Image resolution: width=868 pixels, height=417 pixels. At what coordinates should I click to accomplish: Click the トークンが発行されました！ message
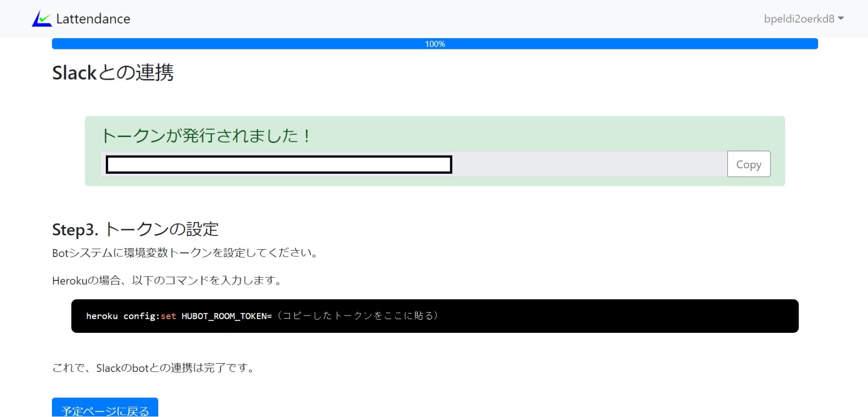coord(206,136)
